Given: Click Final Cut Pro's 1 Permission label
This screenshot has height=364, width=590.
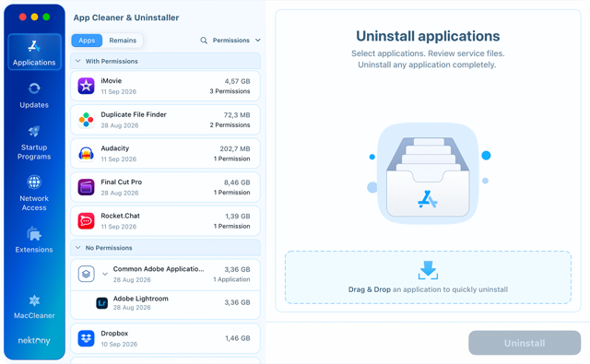Looking at the screenshot, I should (231, 193).
